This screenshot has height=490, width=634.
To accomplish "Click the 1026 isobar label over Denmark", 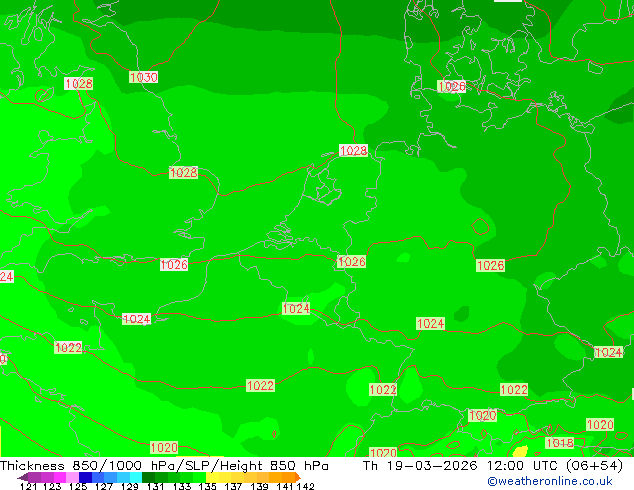I will coord(452,86).
